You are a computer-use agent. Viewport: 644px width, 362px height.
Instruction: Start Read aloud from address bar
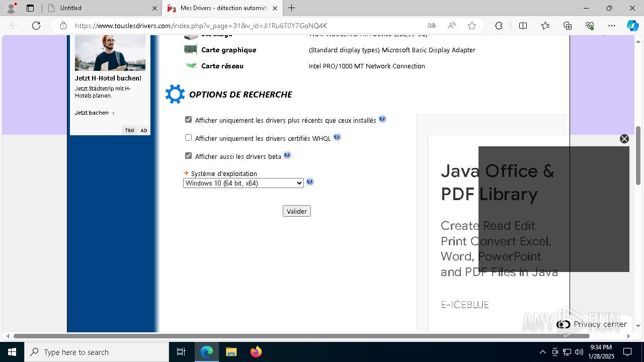452,26
